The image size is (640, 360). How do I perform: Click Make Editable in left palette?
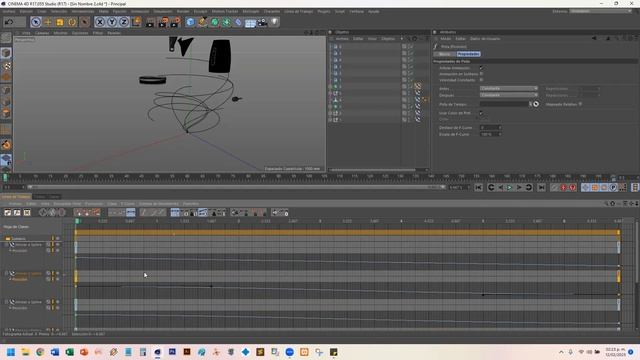(x=6, y=38)
